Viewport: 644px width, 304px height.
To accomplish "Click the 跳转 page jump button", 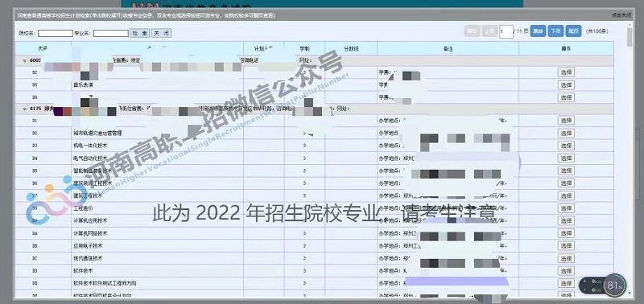I will click(x=538, y=31).
